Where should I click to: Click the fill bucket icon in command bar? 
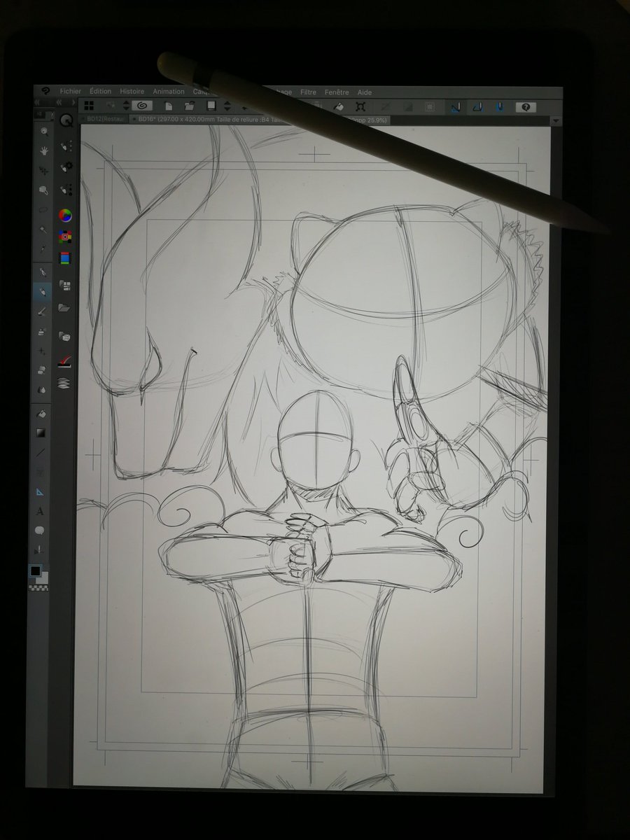point(339,106)
